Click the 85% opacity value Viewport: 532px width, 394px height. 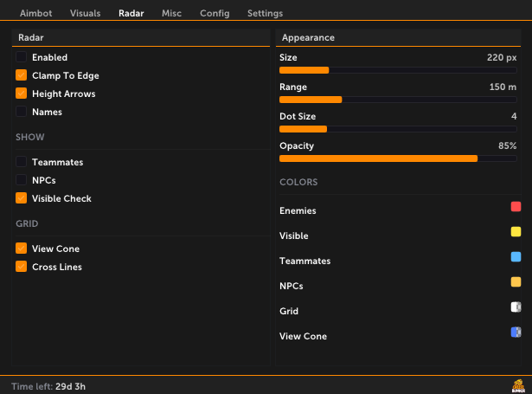click(507, 145)
